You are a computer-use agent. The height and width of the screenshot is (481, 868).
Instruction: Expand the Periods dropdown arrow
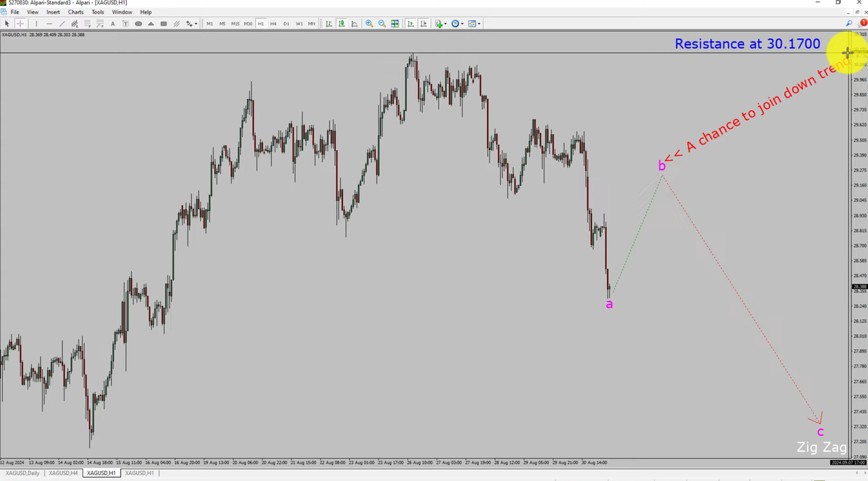coord(462,24)
